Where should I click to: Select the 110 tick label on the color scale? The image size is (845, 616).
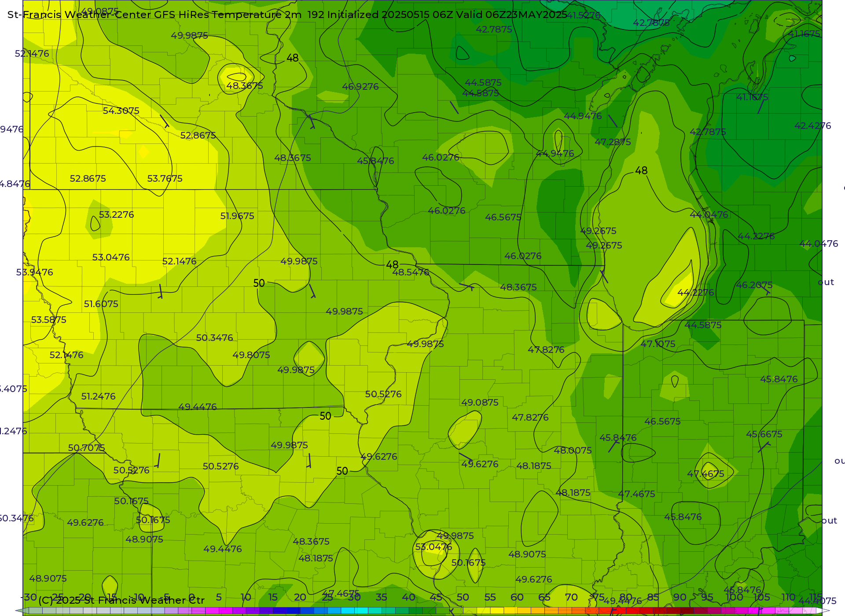(788, 597)
